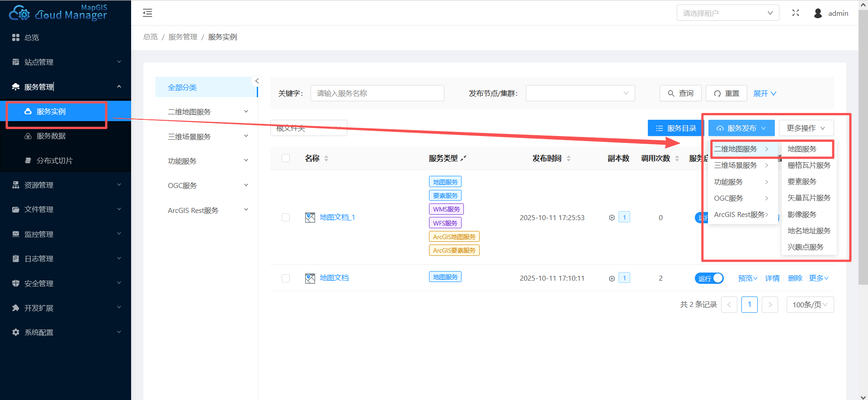Select 服务实例 in sidebar
The height and width of the screenshot is (400, 868).
66,112
